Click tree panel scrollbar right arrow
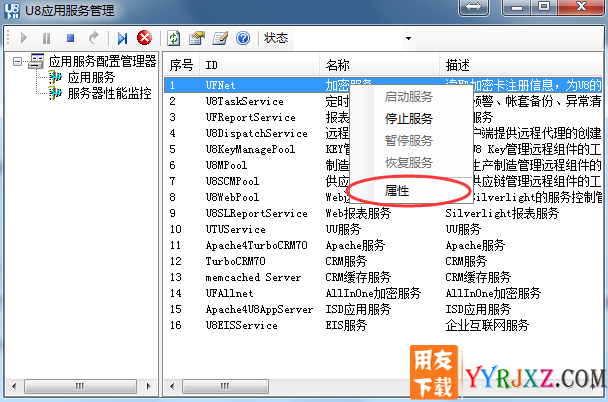 click(x=148, y=386)
